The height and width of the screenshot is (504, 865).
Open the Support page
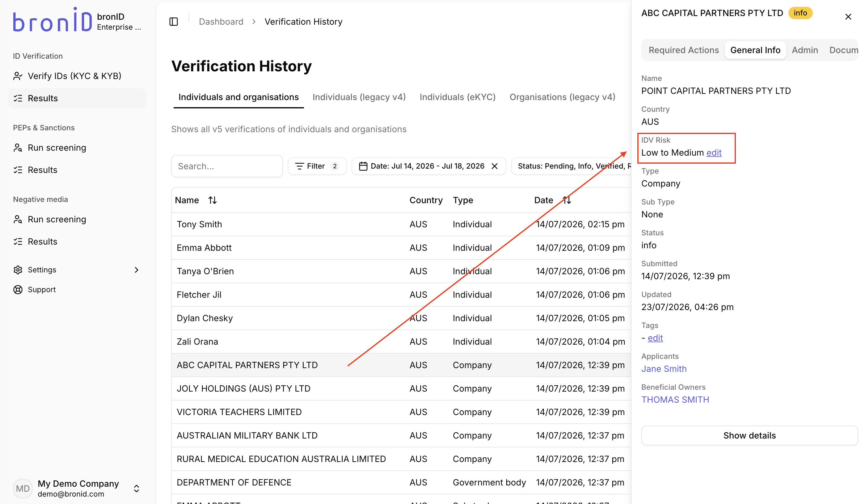[x=77, y=290]
